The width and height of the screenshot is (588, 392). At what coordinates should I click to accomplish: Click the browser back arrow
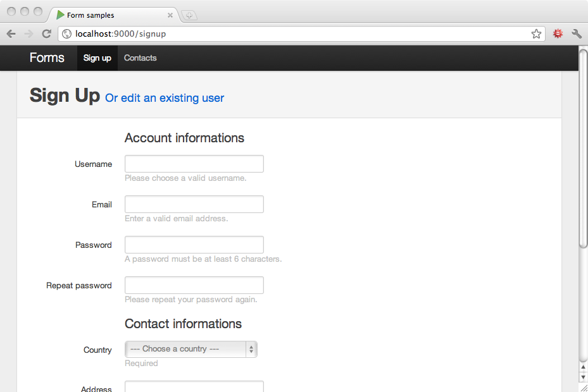tap(11, 34)
